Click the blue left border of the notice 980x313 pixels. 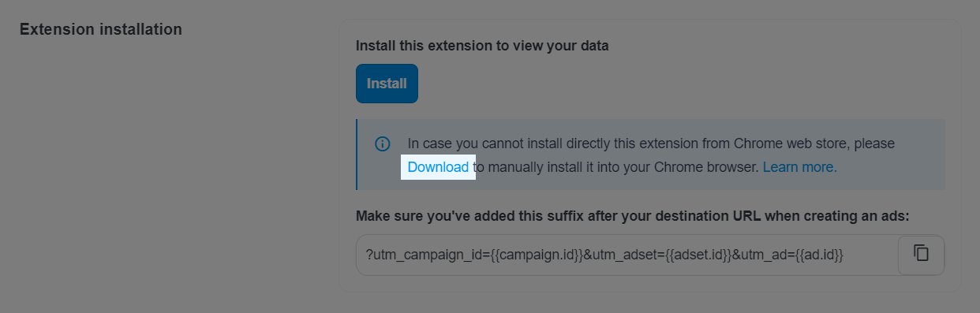357,155
